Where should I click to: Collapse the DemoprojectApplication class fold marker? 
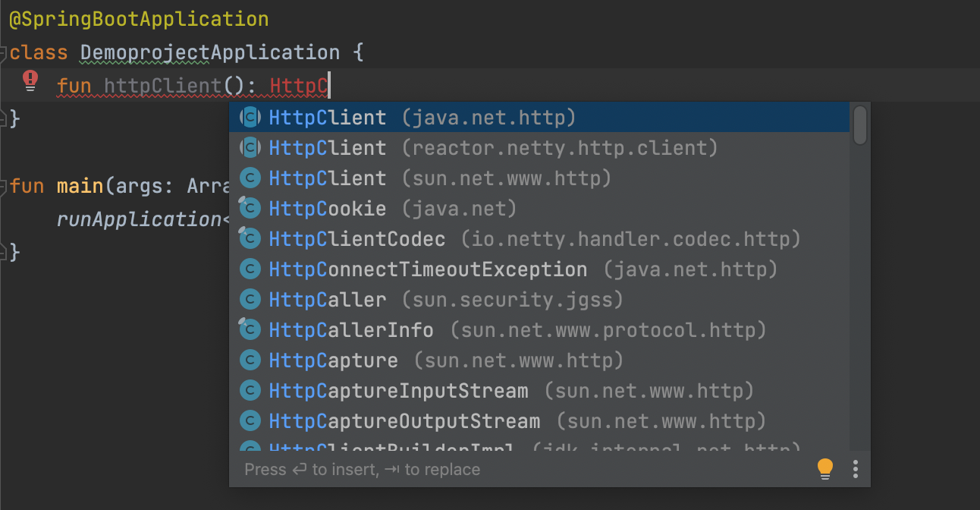pos(3,53)
